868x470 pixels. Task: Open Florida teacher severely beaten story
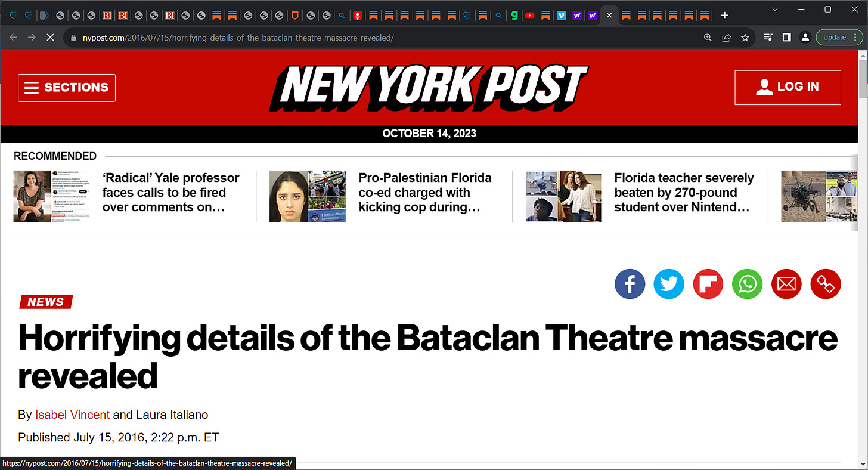(x=684, y=193)
